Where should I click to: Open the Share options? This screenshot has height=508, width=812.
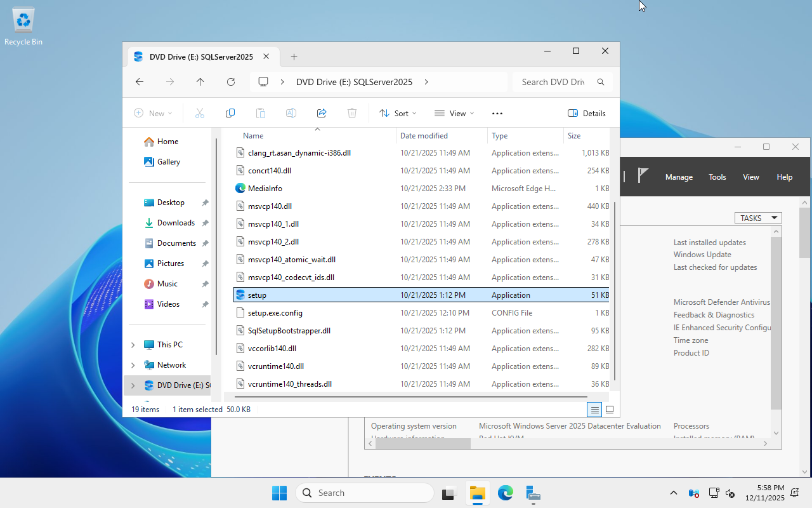[x=321, y=113]
